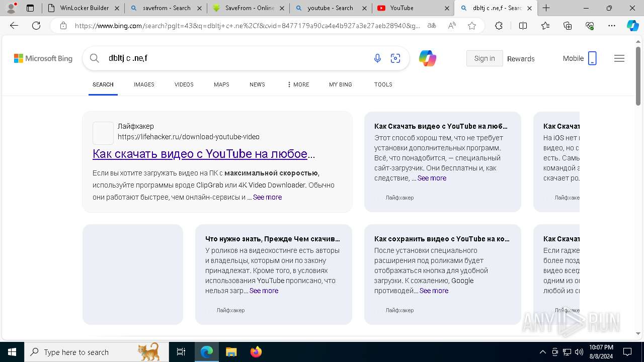The width and height of the screenshot is (644, 362).
Task: Click the Sign in button
Action: pyautogui.click(x=485, y=58)
